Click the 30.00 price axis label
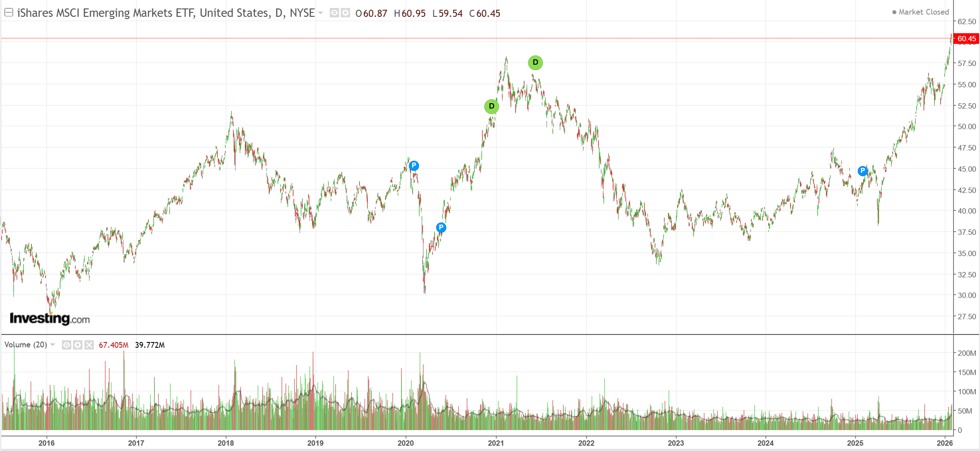 pos(967,295)
